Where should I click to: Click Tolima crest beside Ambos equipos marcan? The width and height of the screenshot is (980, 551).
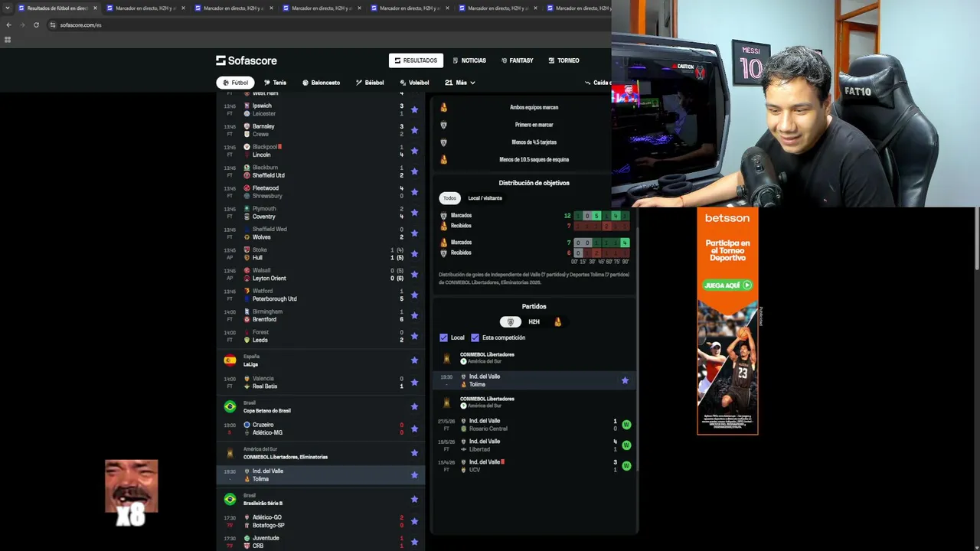[443, 107]
